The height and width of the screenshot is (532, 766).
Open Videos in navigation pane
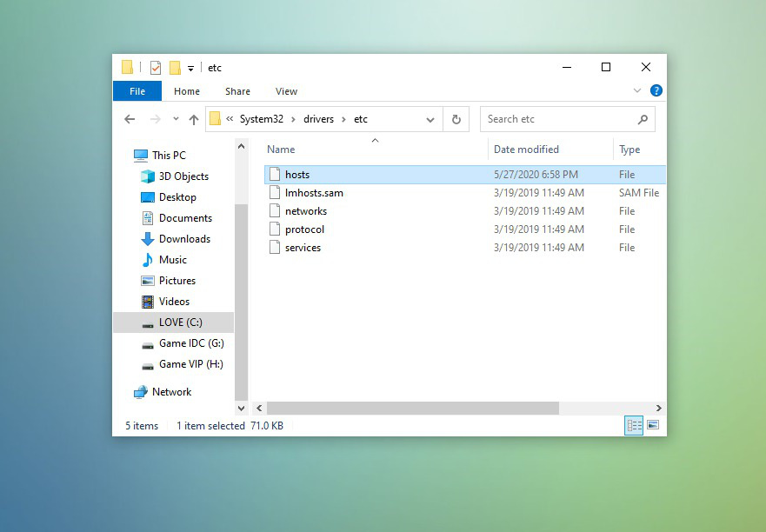pyautogui.click(x=165, y=302)
